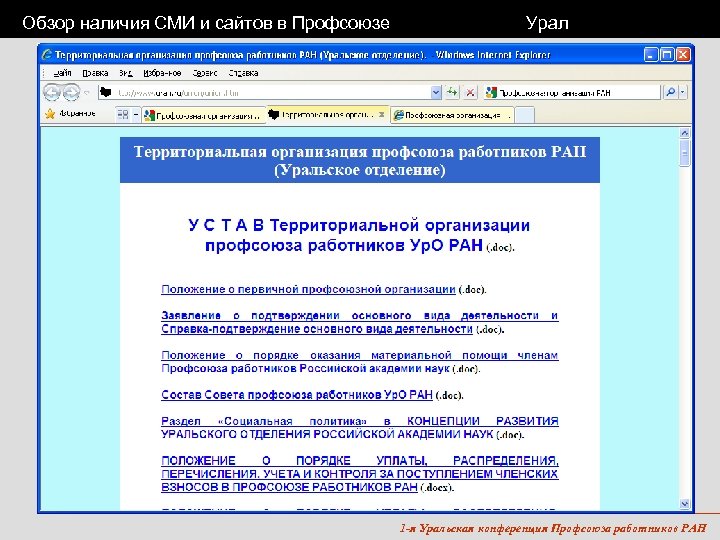This screenshot has width=720, height=540.
Task: Click the page banner Территориальная организация профсоюза
Action: (x=360, y=160)
